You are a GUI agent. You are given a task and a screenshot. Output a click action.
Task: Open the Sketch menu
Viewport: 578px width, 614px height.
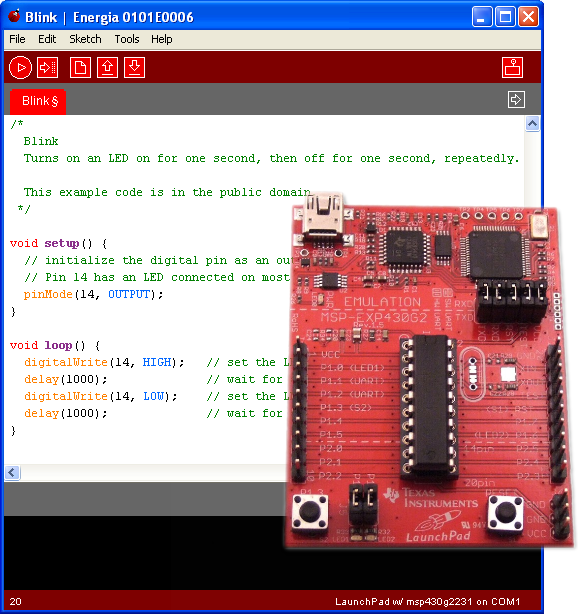click(x=85, y=39)
